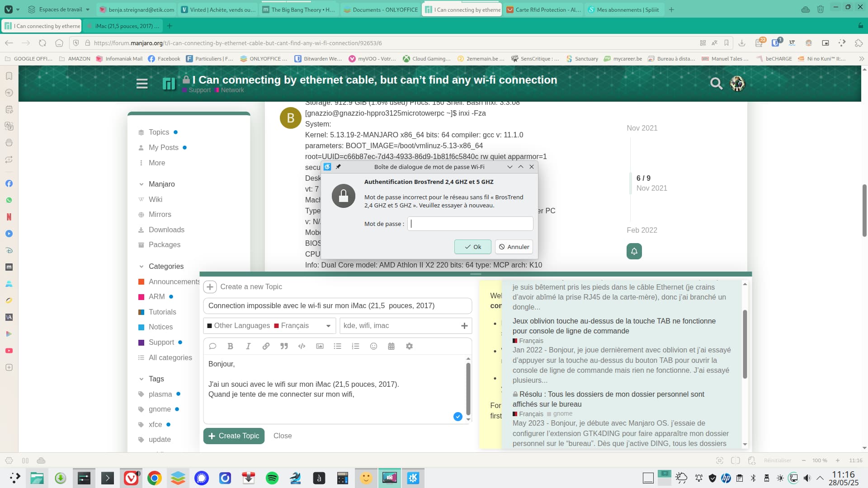Open the Network category link in header

(x=232, y=90)
